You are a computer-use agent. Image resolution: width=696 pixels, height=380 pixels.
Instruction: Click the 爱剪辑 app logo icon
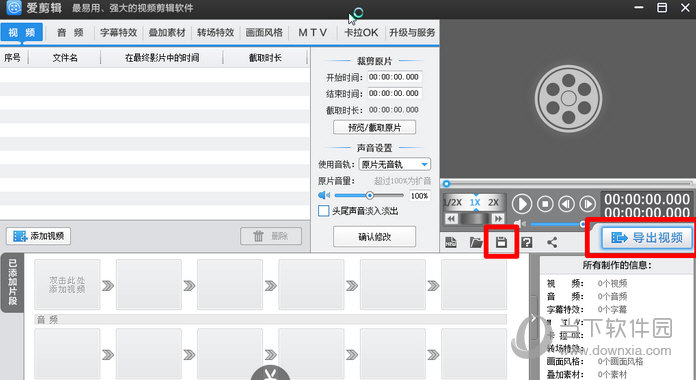pyautogui.click(x=14, y=8)
